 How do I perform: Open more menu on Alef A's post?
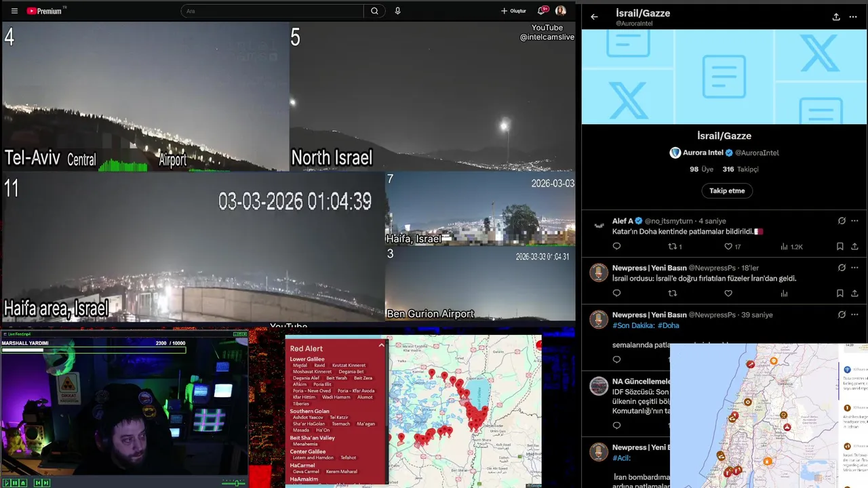pyautogui.click(x=854, y=221)
